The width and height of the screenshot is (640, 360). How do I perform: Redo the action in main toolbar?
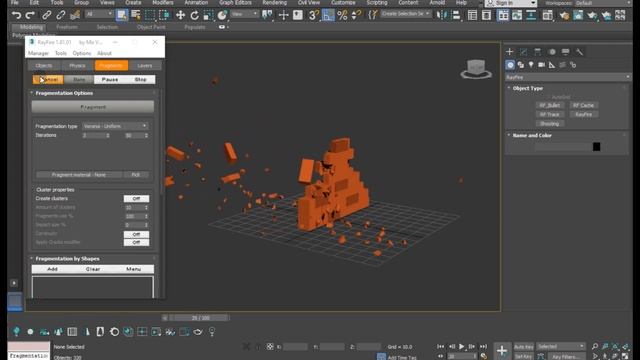(30, 16)
